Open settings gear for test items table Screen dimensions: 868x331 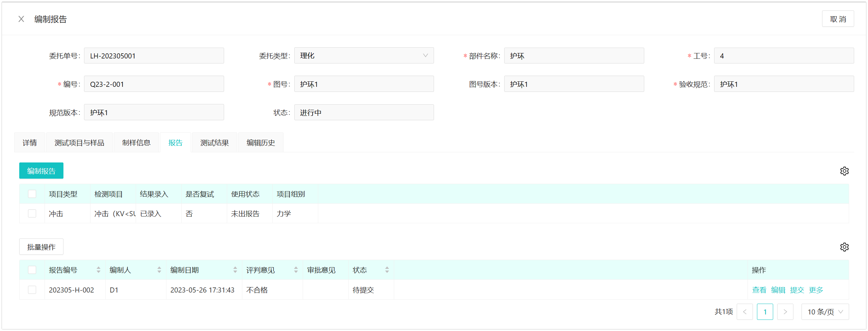click(x=844, y=171)
